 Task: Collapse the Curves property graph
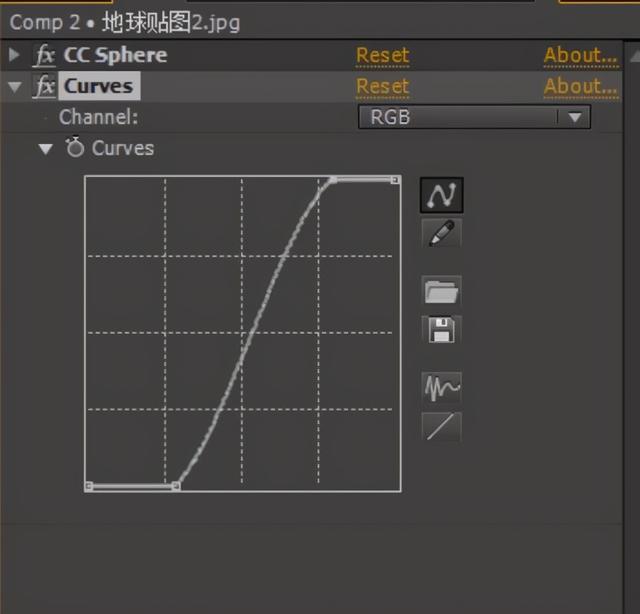point(46,149)
